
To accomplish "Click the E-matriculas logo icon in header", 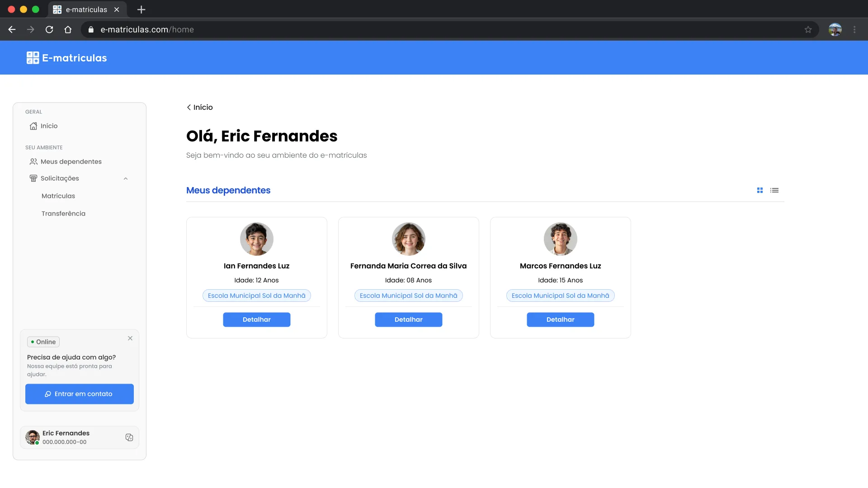I will pyautogui.click(x=33, y=58).
